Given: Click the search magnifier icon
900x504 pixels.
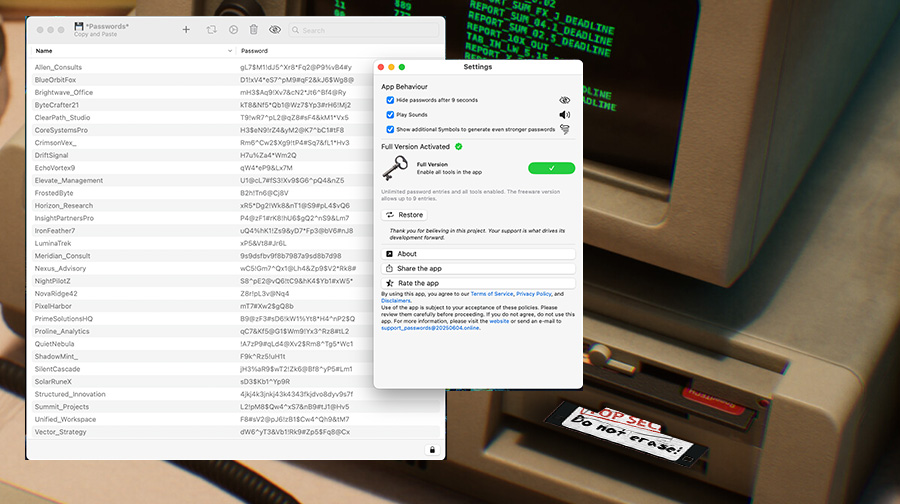Looking at the screenshot, I should click(296, 30).
